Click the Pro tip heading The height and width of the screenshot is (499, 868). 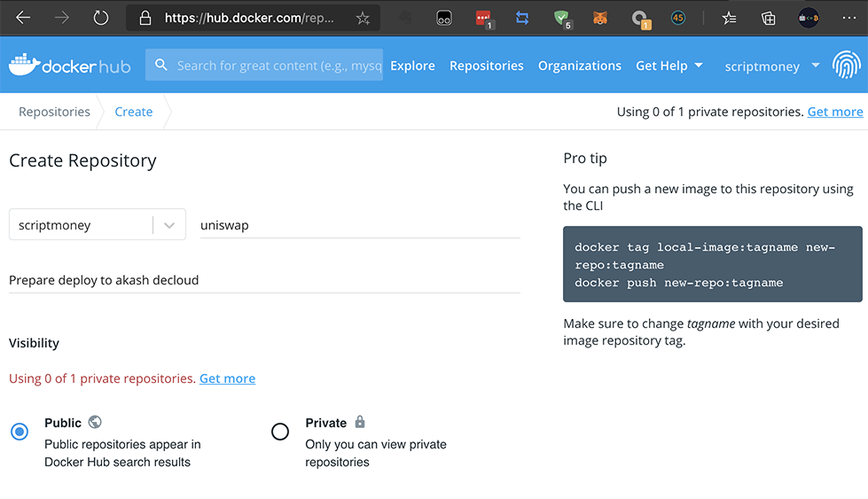click(585, 159)
